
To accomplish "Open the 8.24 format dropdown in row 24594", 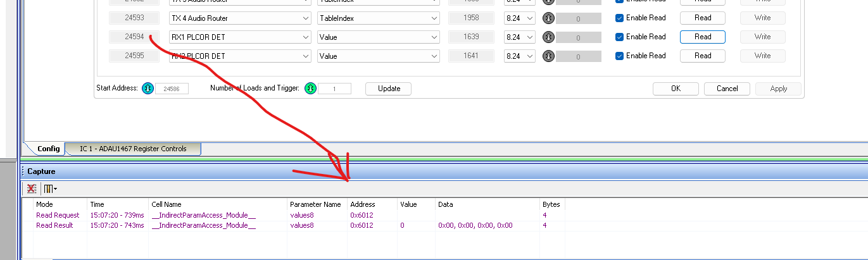I will pos(519,37).
